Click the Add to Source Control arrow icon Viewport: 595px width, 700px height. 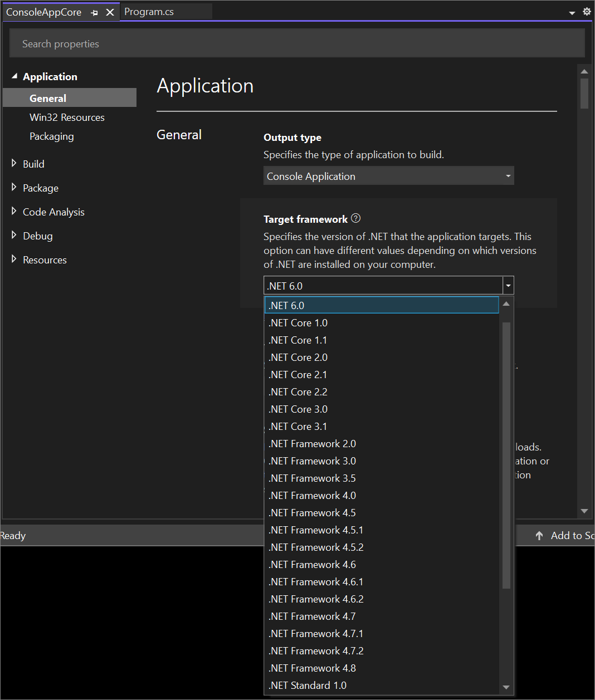(539, 535)
